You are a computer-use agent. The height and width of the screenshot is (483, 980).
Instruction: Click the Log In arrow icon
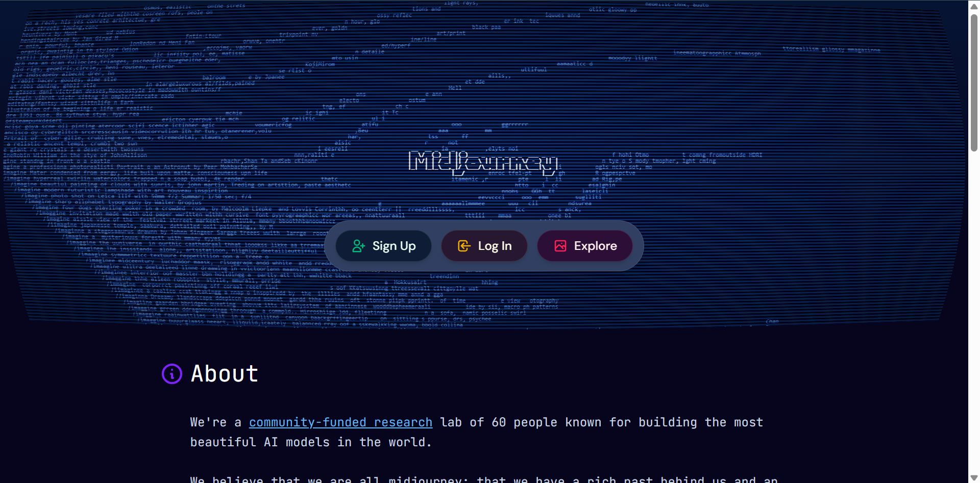(x=464, y=246)
